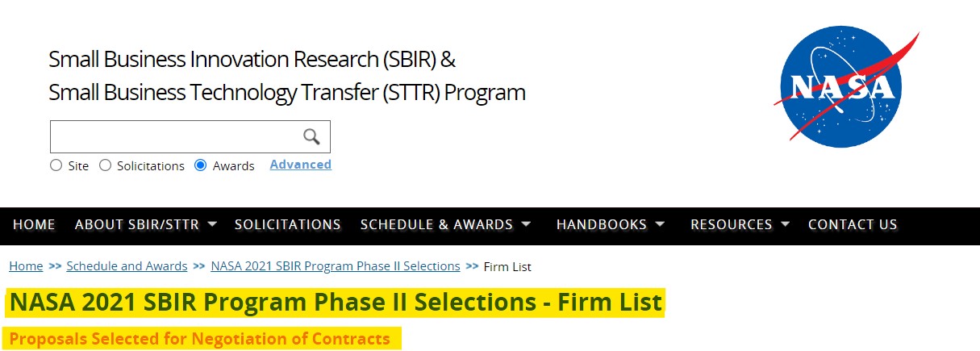980x351 pixels.
Task: Click the magnifying glass search icon
Action: pos(311,136)
